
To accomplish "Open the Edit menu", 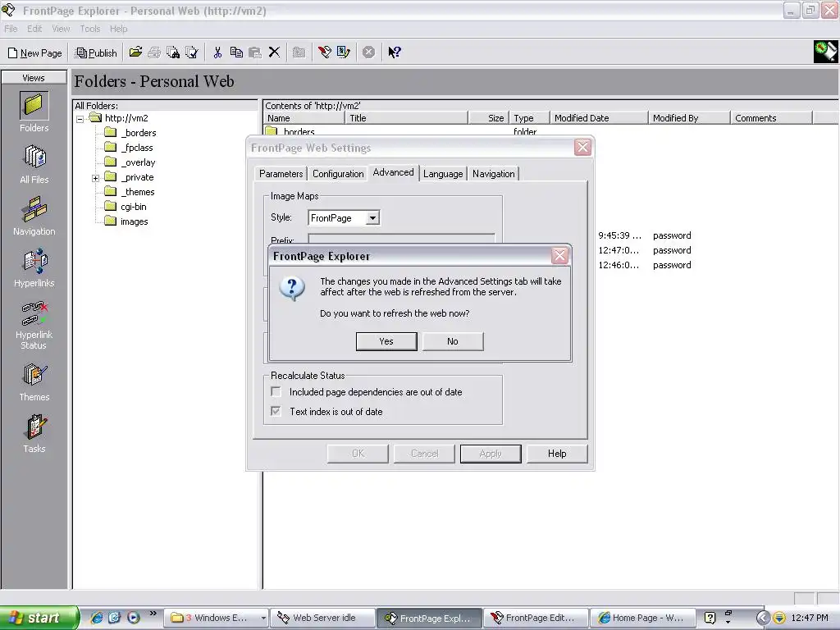I will tap(34, 29).
